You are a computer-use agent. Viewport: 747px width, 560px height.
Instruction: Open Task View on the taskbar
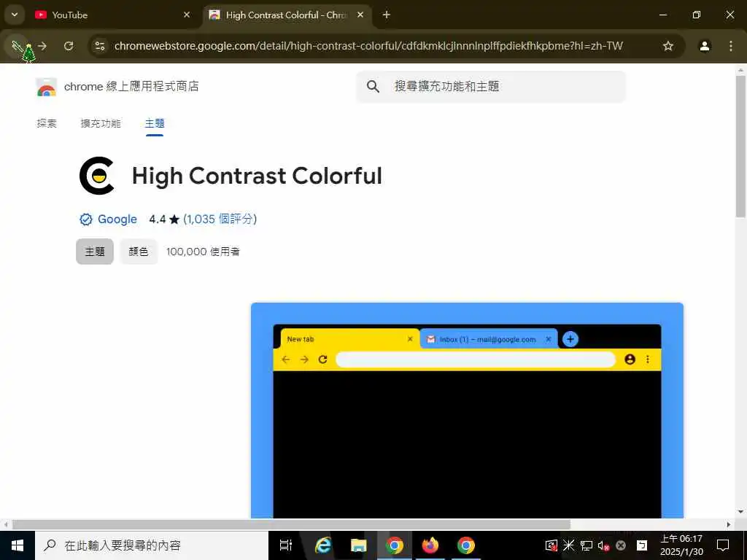[286, 545]
